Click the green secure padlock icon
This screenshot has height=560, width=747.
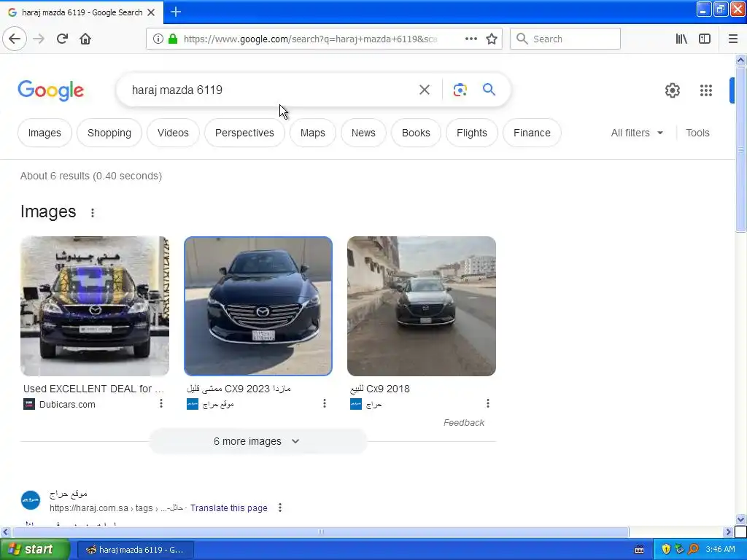point(173,39)
